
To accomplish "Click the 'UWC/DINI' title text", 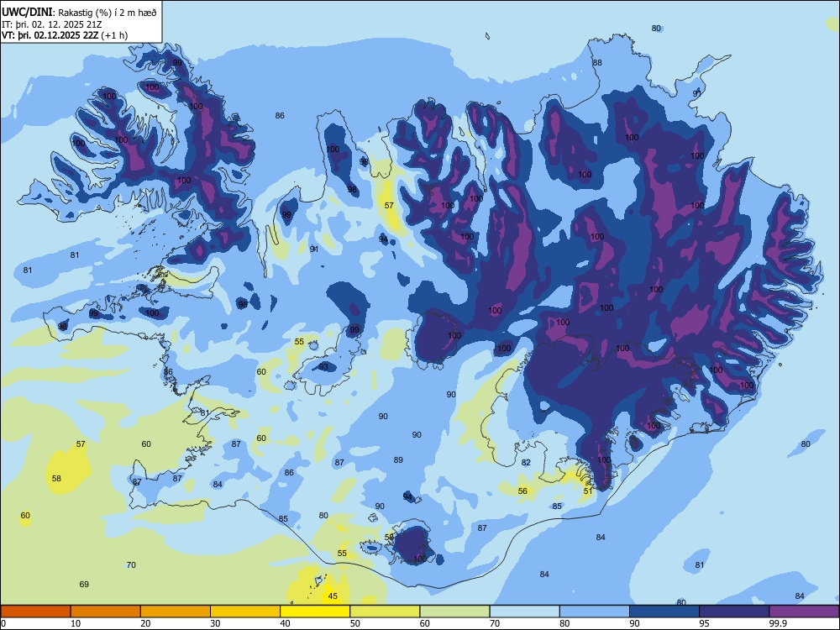I will click(x=27, y=12).
